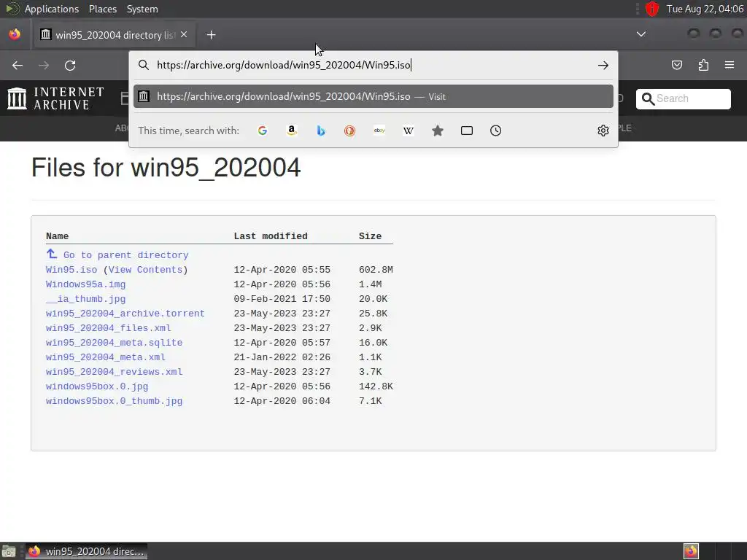Viewport: 747px width, 560px height.
Task: Click the red shield tray icon
Action: click(651, 9)
